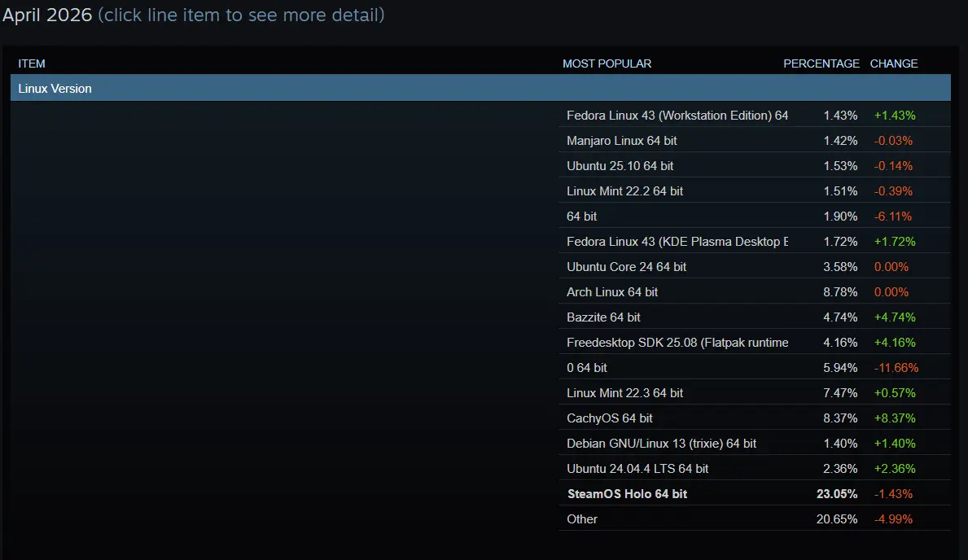The height and width of the screenshot is (560, 968).
Task: Click the +1.72% Fedora KDE change value
Action: point(895,242)
